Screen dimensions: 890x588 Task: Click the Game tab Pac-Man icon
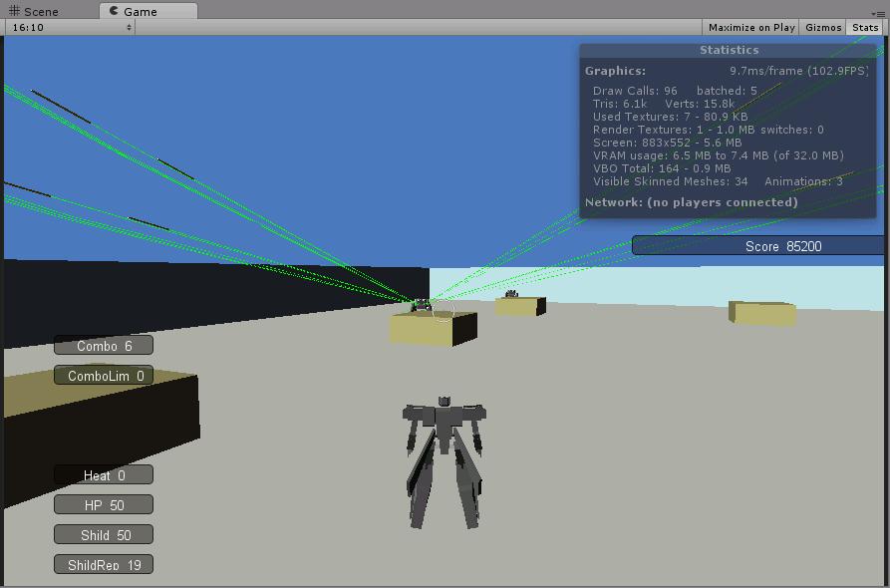coord(114,11)
